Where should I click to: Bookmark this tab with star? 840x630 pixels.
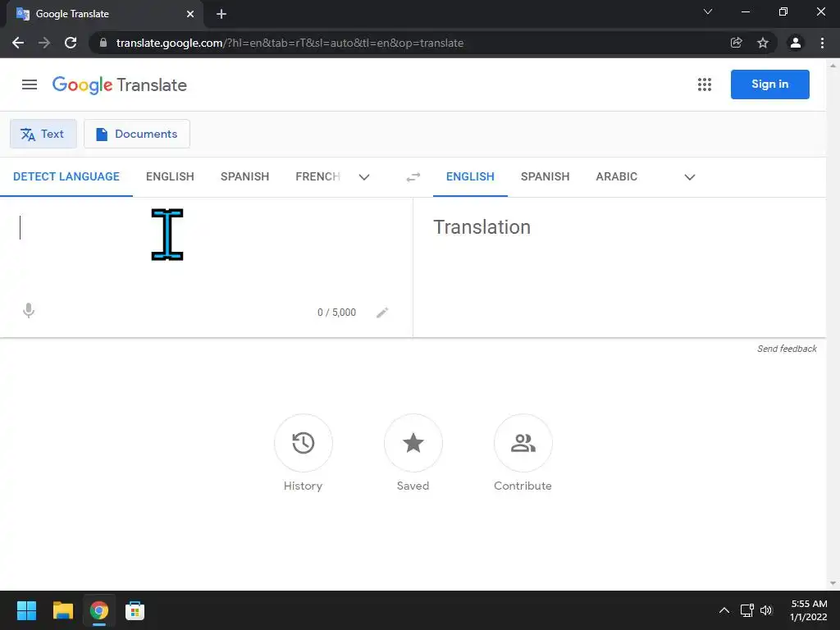763,43
